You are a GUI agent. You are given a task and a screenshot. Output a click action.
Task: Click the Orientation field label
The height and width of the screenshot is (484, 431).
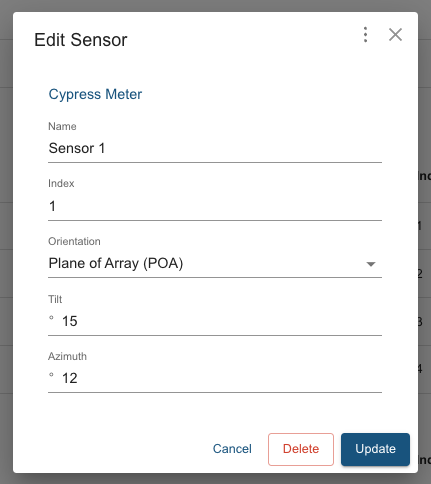[x=74, y=241]
